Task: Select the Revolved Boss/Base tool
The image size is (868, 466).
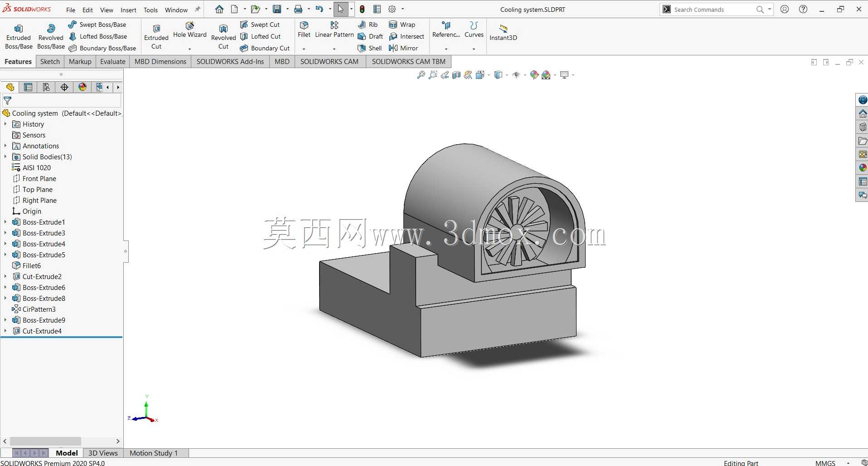Action: 51,37
